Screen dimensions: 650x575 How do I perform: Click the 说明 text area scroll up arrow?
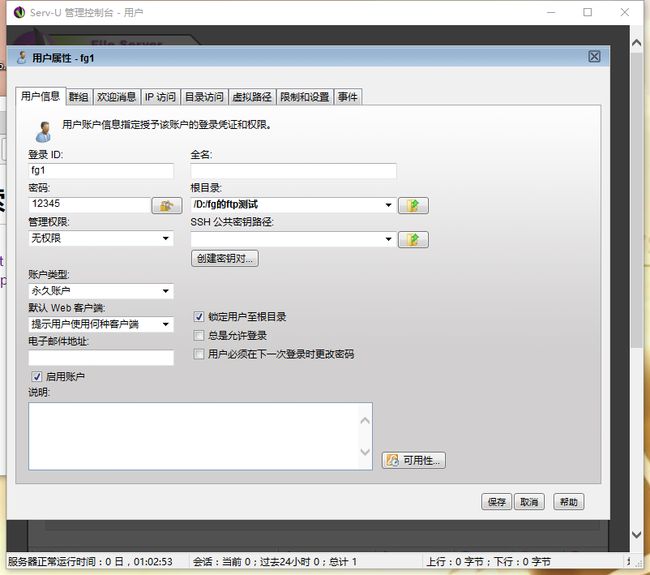pos(365,421)
